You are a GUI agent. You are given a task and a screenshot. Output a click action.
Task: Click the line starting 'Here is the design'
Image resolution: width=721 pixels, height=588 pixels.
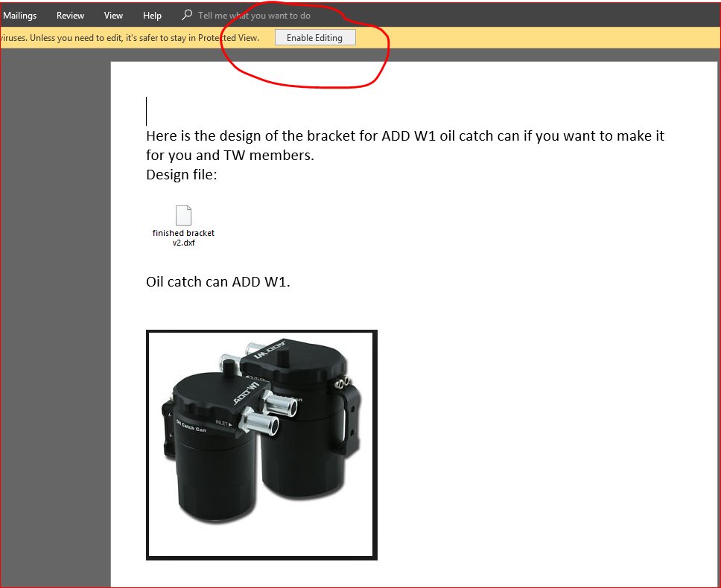405,136
